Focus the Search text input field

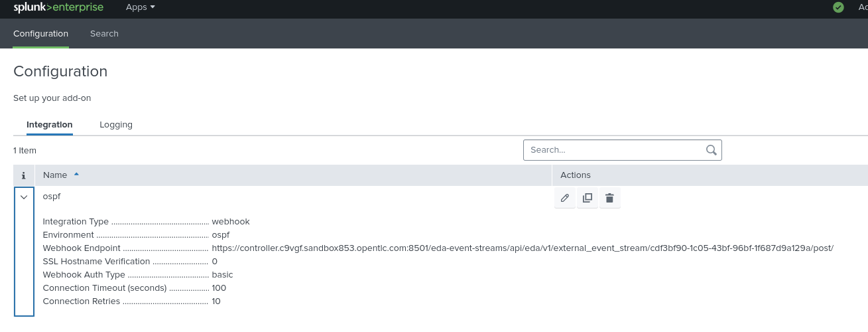(x=613, y=150)
